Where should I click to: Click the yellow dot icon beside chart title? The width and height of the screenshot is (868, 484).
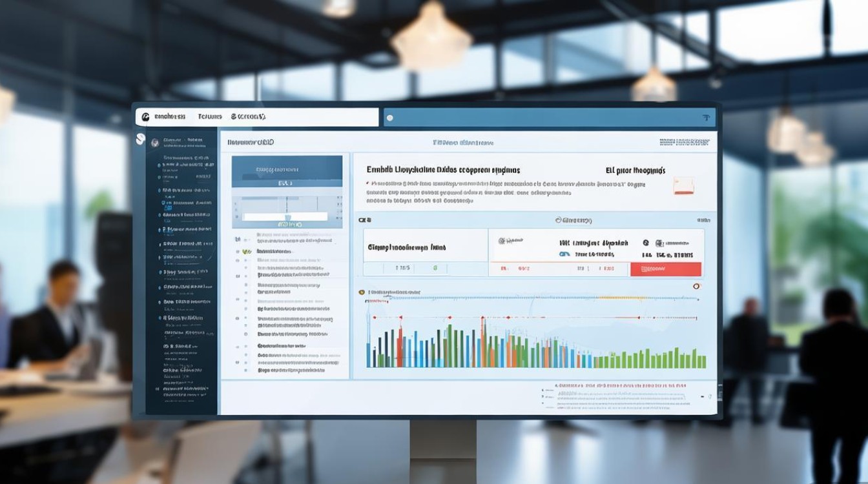pyautogui.click(x=361, y=292)
